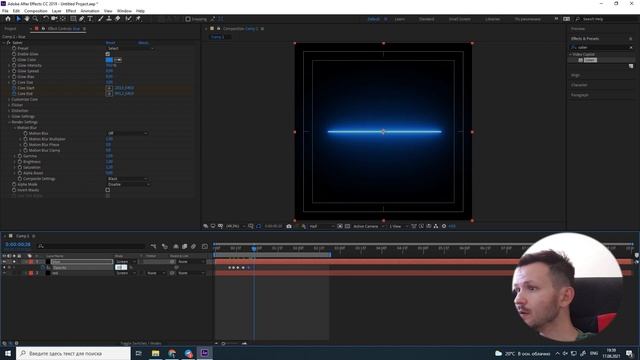The height and width of the screenshot is (360, 640).
Task: Select the Roto Brush tool
Action: click(x=129, y=19)
